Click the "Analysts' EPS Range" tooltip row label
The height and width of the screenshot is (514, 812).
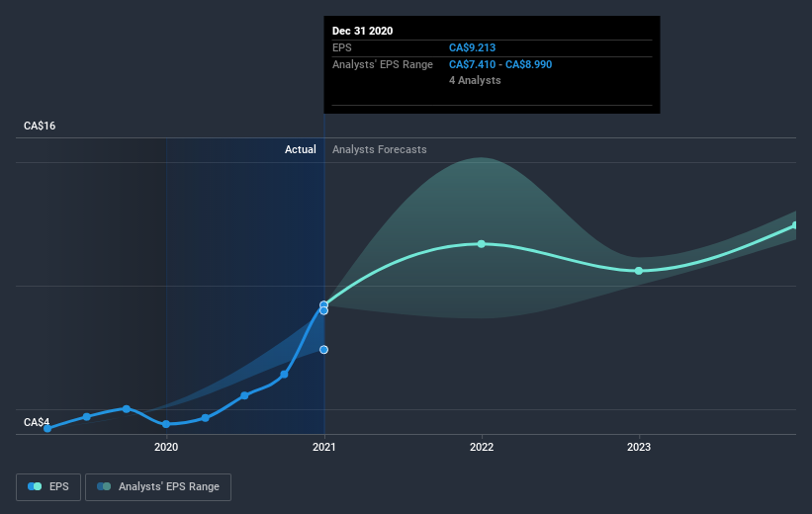click(382, 64)
